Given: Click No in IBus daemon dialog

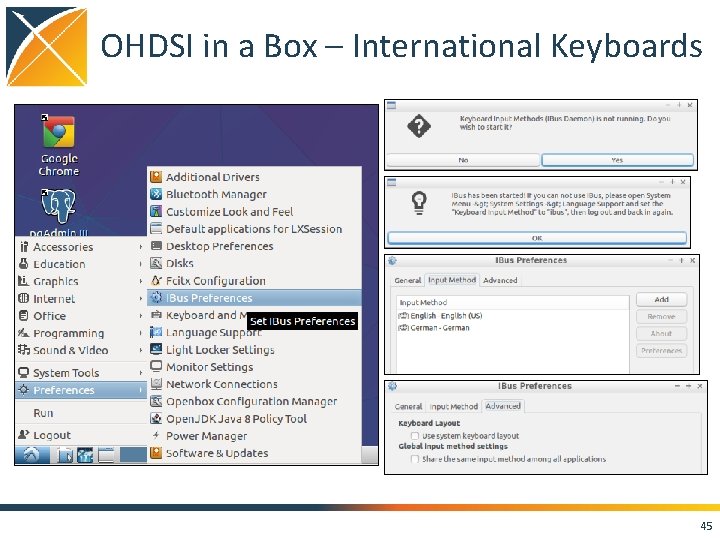Looking at the screenshot, I should tap(463, 160).
